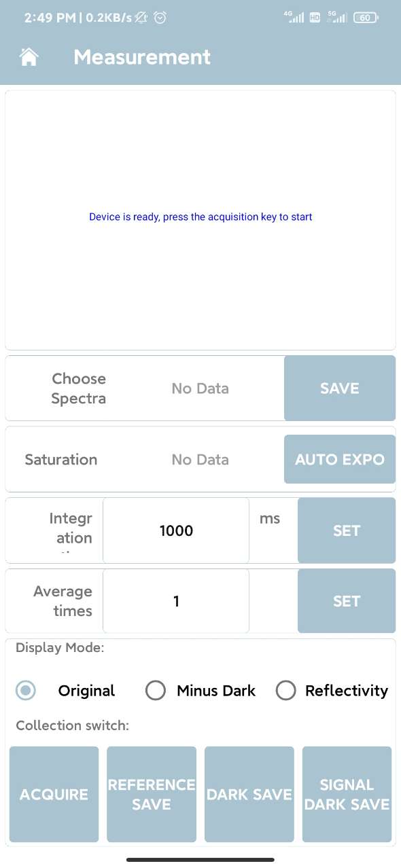The width and height of the screenshot is (401, 868).
Task: Focus the Average times input field
Action: (176, 601)
